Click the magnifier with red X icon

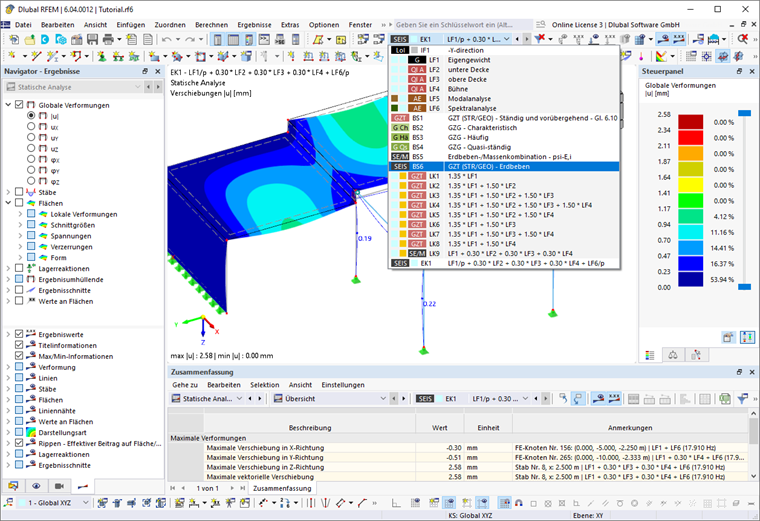pos(742,39)
